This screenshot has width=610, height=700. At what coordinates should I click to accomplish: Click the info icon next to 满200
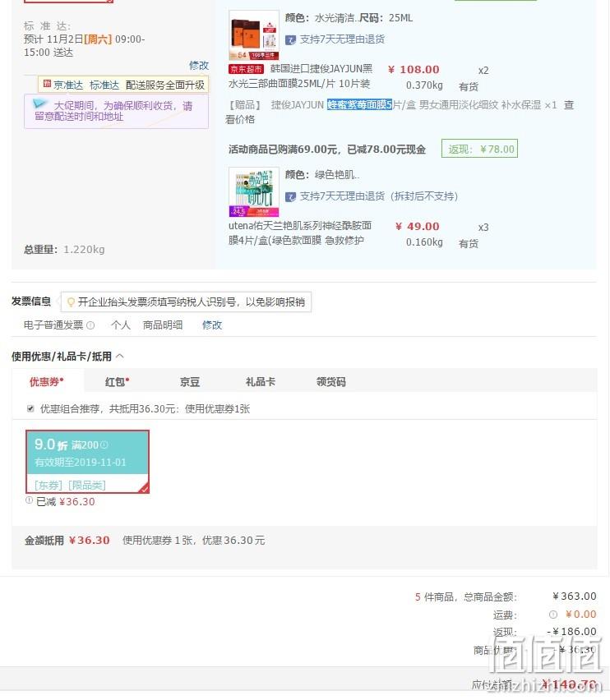pyautogui.click(x=104, y=445)
